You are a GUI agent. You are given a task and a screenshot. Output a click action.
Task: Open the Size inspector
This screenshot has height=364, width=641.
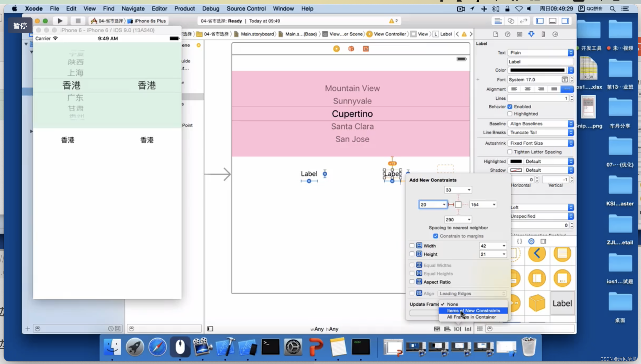coord(543,34)
